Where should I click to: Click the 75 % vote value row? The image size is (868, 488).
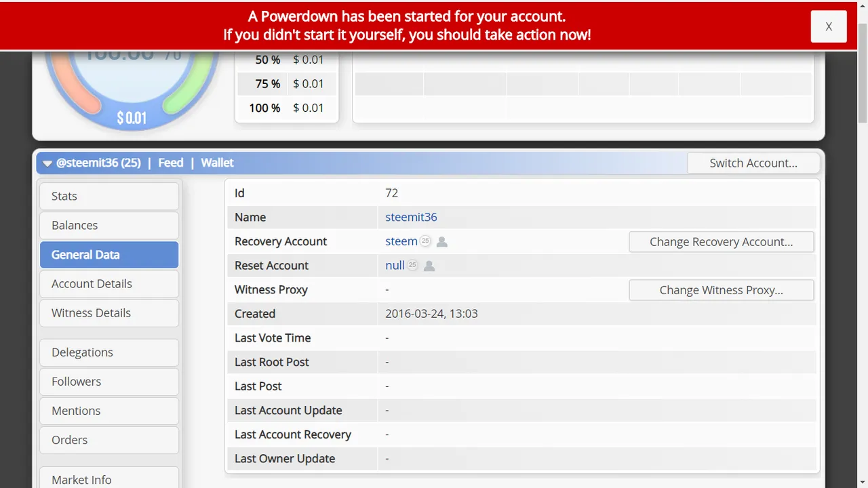[x=287, y=84]
